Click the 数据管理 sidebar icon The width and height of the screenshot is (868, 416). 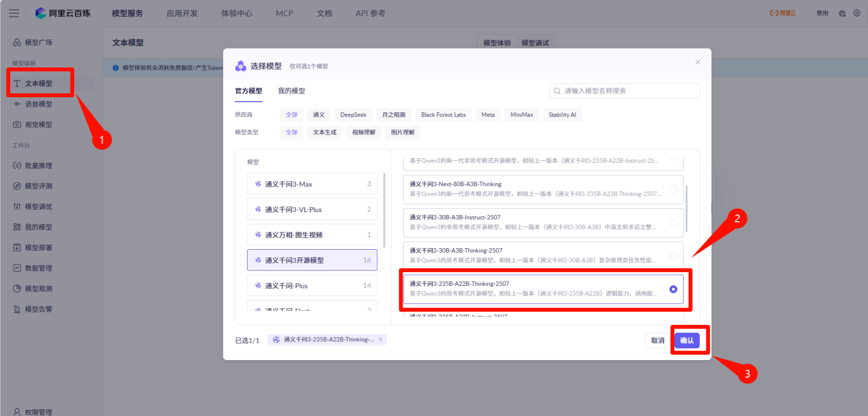(x=17, y=268)
